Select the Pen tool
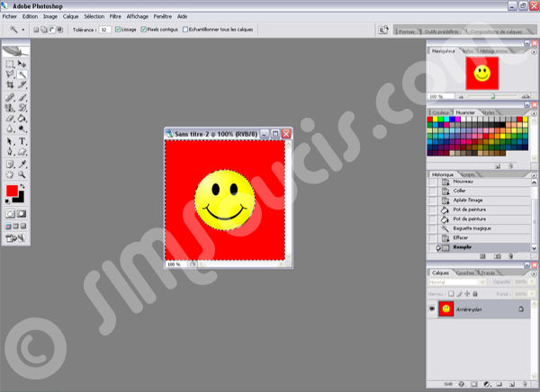This screenshot has width=540, height=392. [10, 152]
